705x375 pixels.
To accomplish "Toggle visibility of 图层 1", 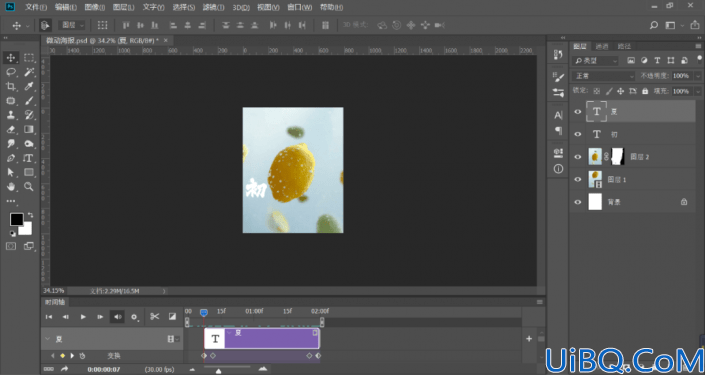I will click(x=578, y=179).
